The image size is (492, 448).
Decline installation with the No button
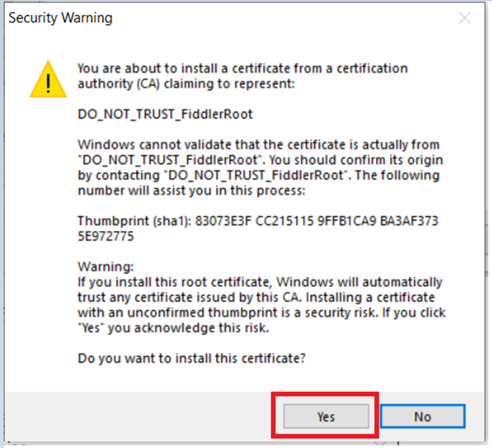[x=423, y=416]
